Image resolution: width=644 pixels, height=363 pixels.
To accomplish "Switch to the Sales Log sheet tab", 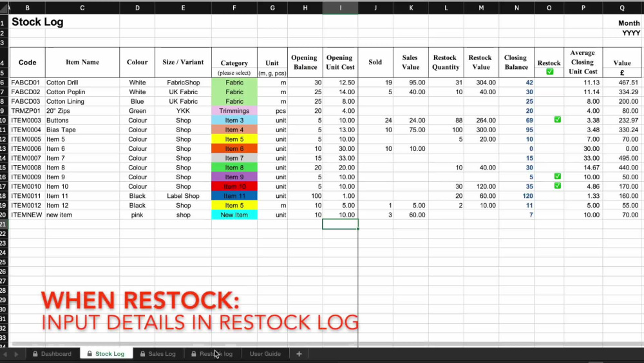I will tap(158, 353).
